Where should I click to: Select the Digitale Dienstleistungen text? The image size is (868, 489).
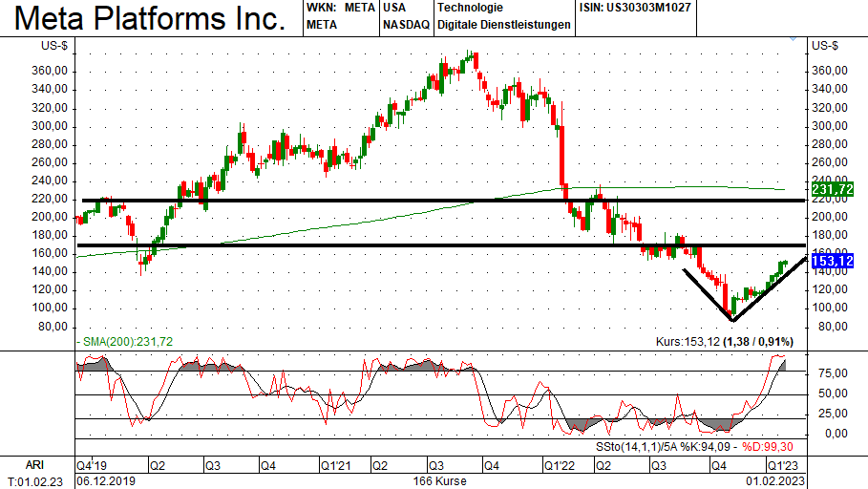pos(504,25)
